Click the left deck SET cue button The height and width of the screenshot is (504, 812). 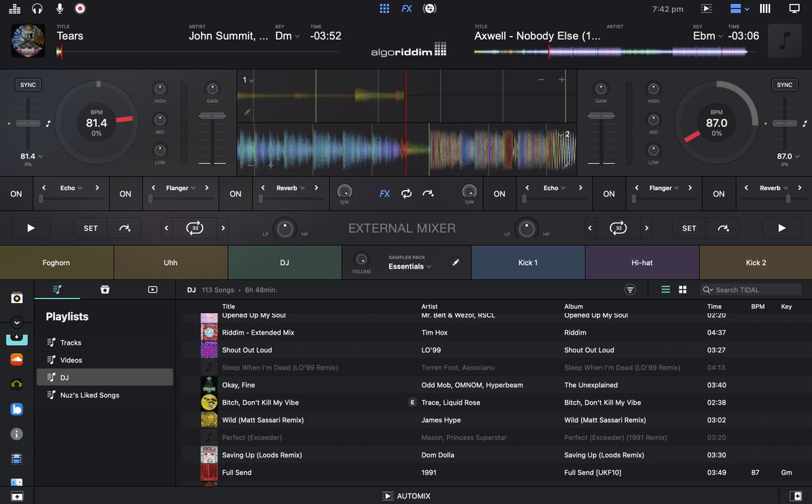tap(91, 228)
